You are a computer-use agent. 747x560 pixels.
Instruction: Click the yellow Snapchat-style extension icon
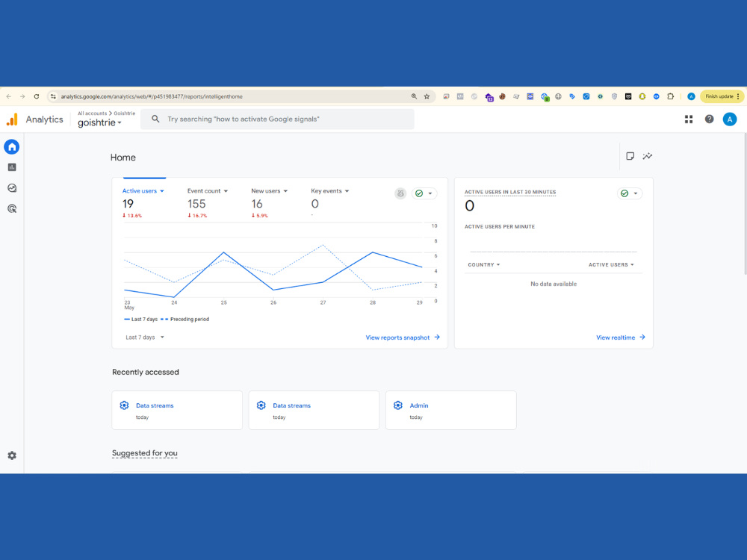[642, 96]
